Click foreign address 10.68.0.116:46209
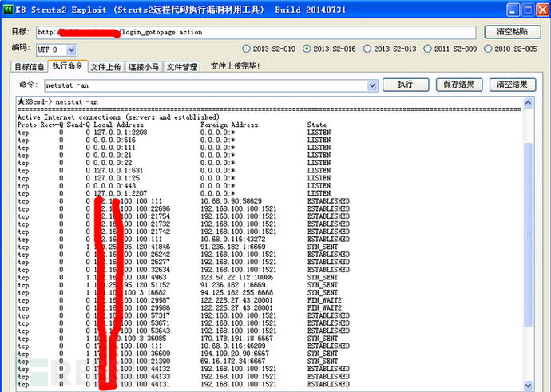This screenshot has width=551, height=392. pos(233,346)
